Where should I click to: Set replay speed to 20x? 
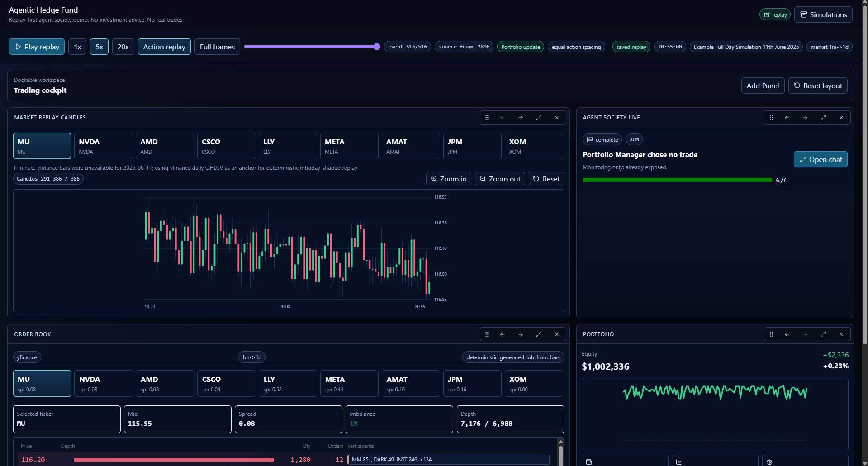[123, 47]
